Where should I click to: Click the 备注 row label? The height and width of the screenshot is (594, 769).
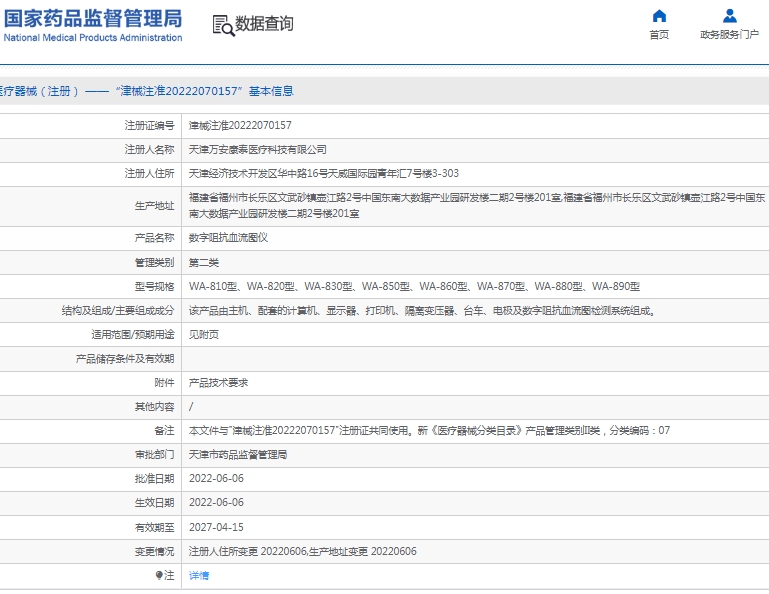click(x=164, y=431)
